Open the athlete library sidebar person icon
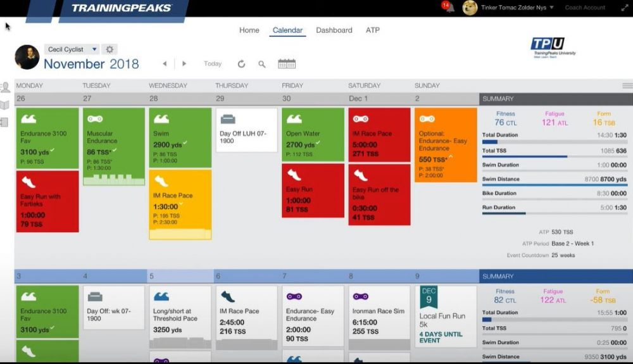 pos(5,87)
